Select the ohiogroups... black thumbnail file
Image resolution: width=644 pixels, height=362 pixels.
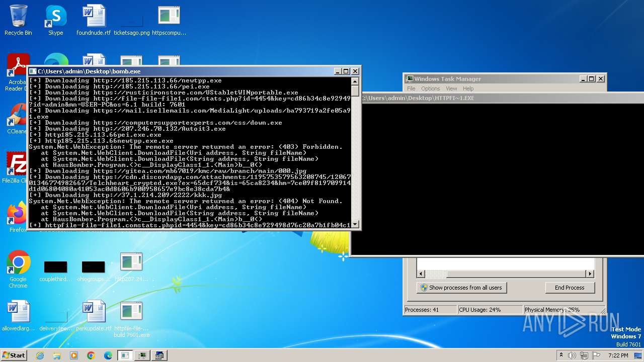coord(94,270)
